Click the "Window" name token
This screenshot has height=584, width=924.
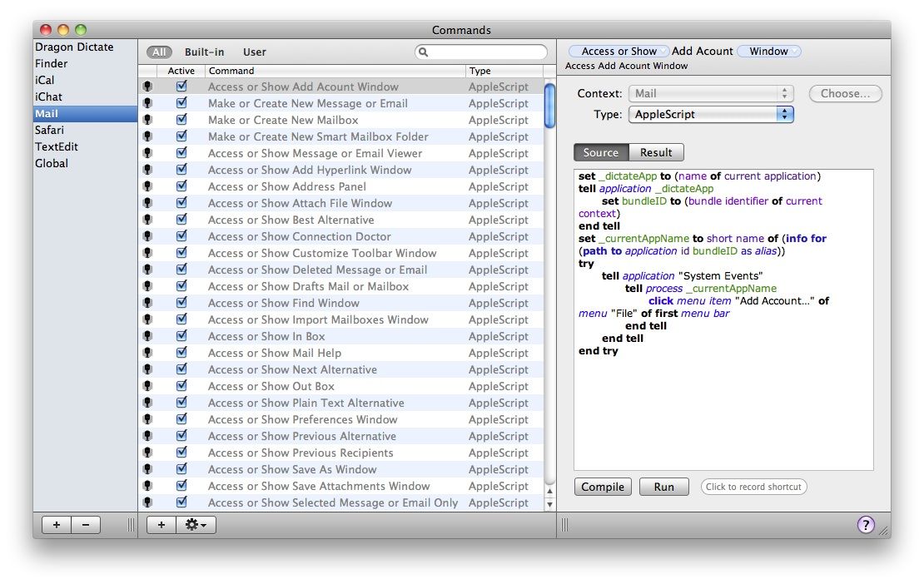pyautogui.click(x=768, y=52)
